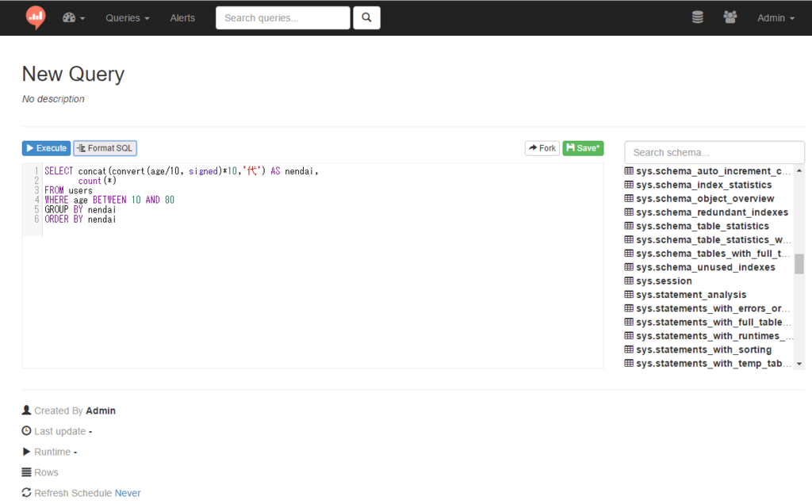
Task: Click the Rows label
Action: click(46, 472)
